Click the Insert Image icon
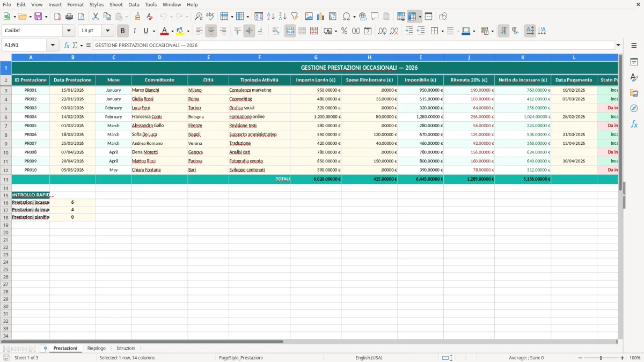The width and height of the screenshot is (644, 362). click(309, 17)
